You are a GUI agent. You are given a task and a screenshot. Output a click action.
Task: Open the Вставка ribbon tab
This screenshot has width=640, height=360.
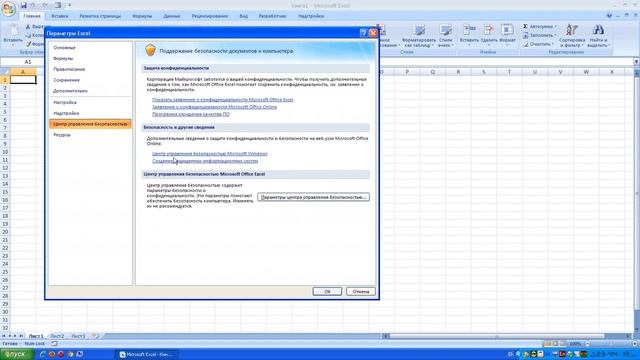click(60, 16)
